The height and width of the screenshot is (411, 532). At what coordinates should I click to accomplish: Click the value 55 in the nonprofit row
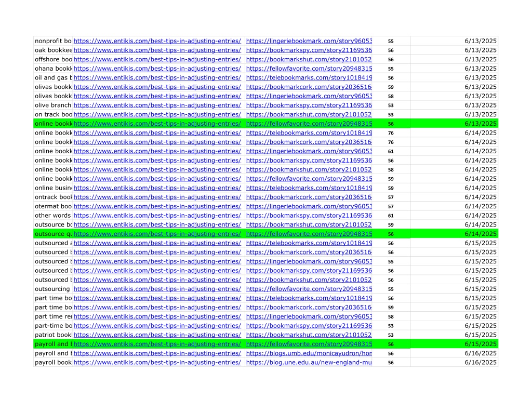pyautogui.click(x=391, y=41)
